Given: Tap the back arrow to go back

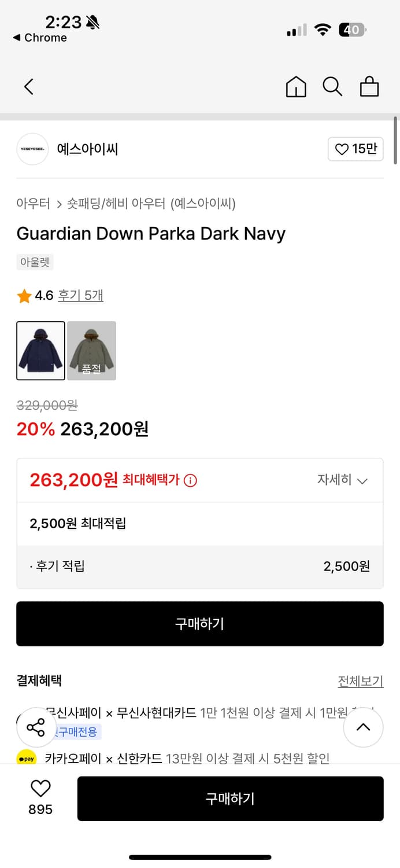Looking at the screenshot, I should point(28,86).
